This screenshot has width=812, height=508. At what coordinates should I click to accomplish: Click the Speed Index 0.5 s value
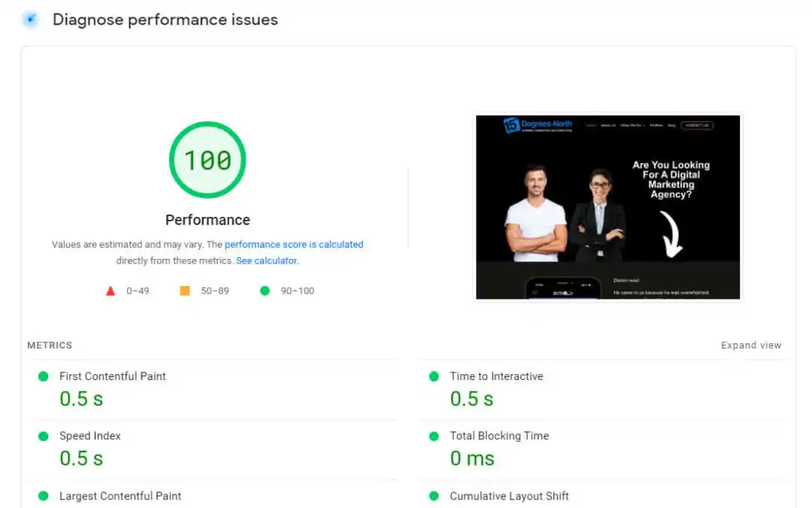81,458
